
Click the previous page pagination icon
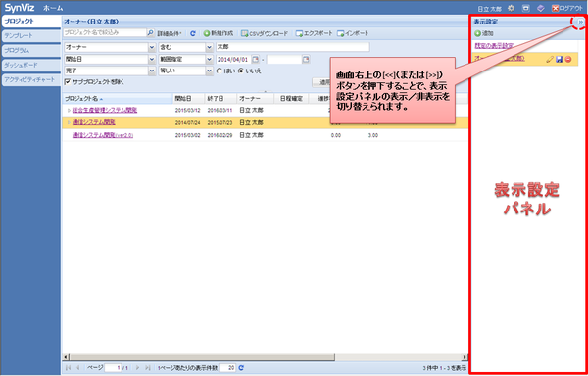click(77, 368)
